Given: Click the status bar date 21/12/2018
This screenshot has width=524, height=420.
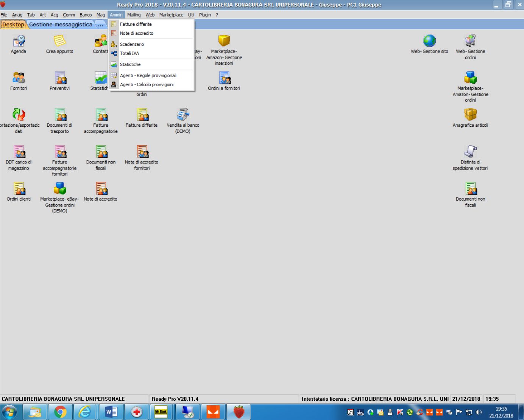Looking at the screenshot, I should pos(466,399).
